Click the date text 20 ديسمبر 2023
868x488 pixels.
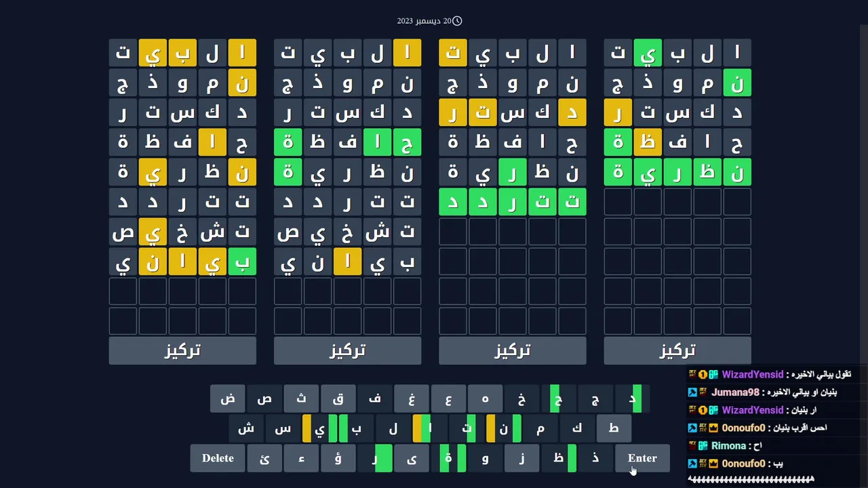tap(424, 21)
